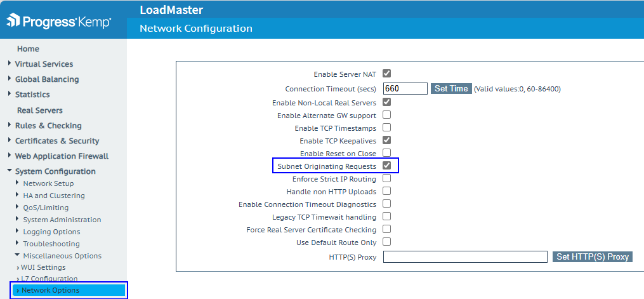Viewport: 644px width, 299px height.
Task: Enable Connection Timeout Diagnostics checkbox
Action: pyautogui.click(x=386, y=204)
